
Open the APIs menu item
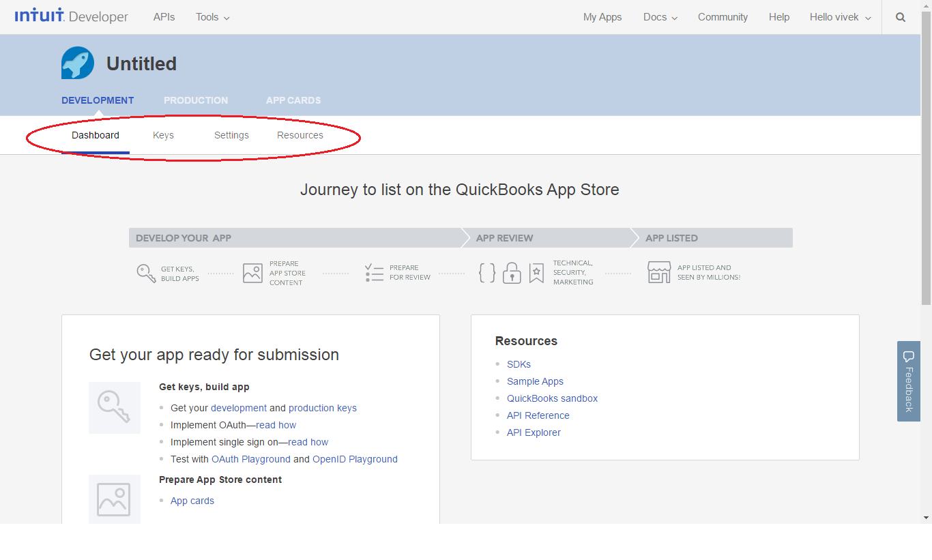point(164,17)
